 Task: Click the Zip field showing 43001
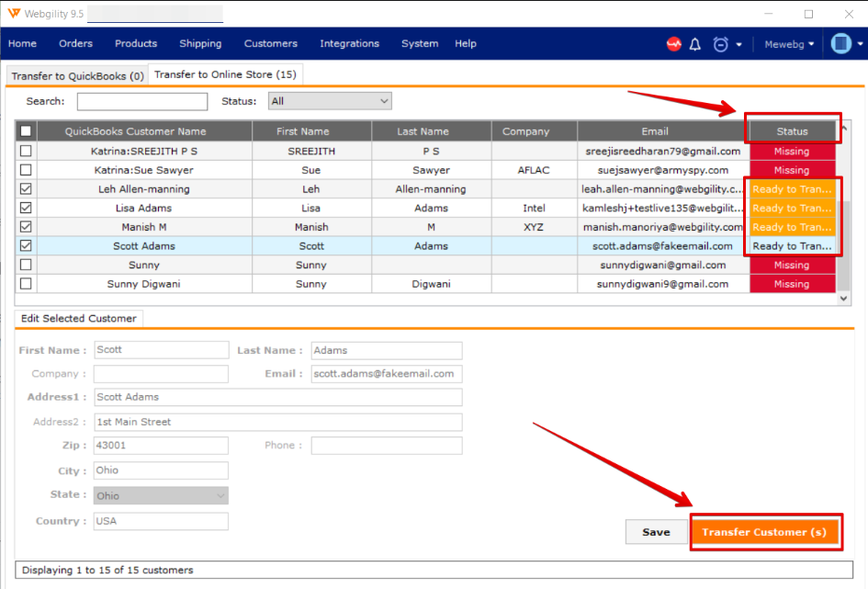click(161, 446)
